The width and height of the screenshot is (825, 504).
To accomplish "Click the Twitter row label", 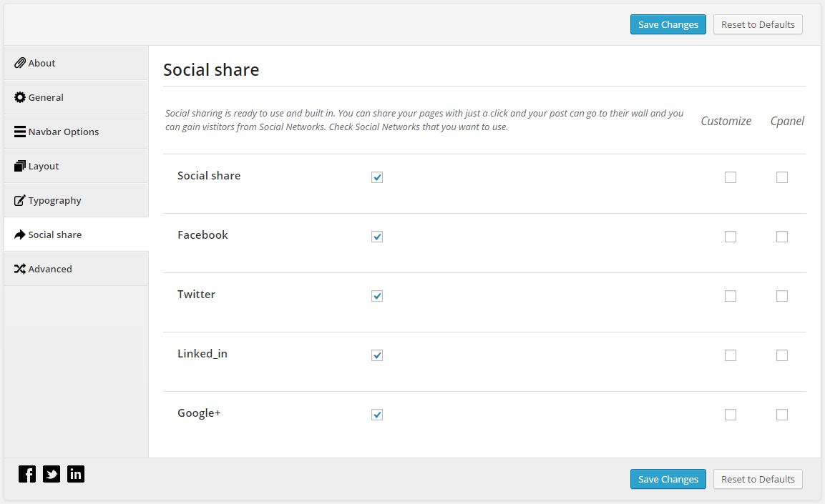I will click(x=196, y=295).
